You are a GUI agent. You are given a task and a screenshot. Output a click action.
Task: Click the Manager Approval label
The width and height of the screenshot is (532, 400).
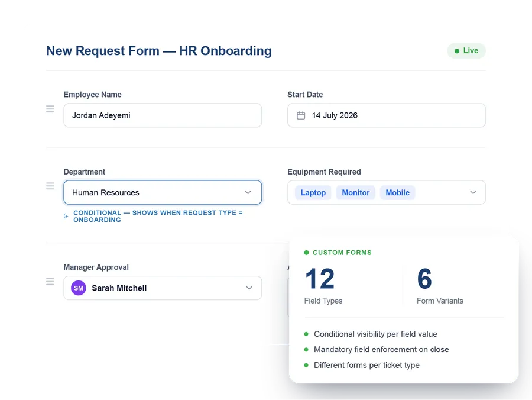tap(96, 267)
